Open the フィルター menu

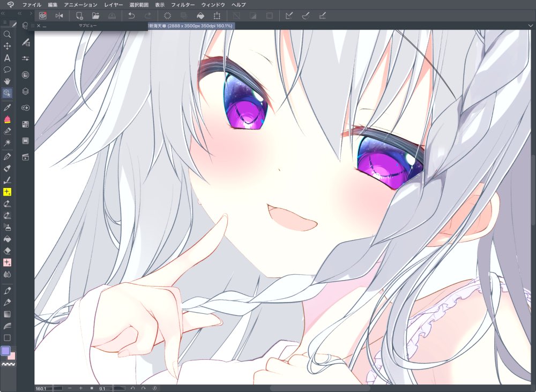coord(183,5)
